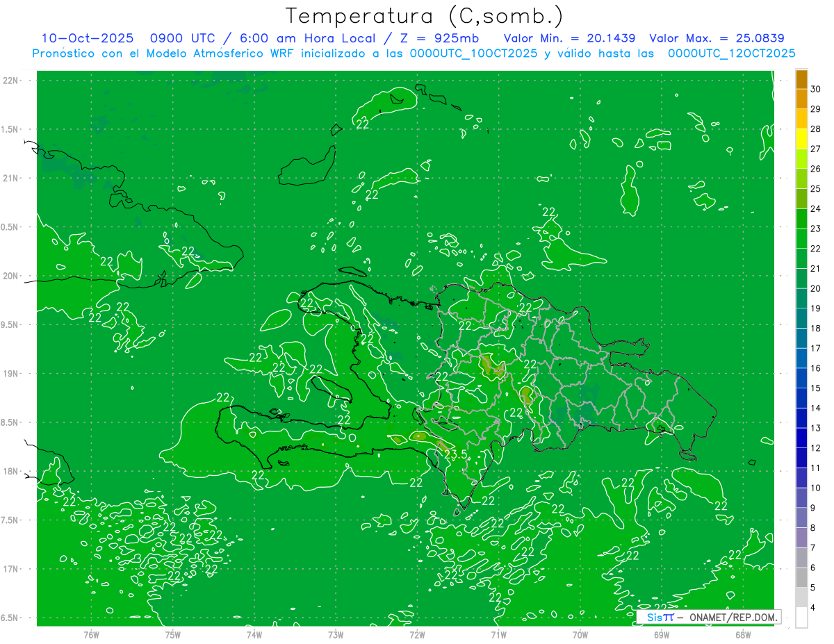Click the ONAMET/REP.DOM. attribution text
Viewport: 834px width, 644px height.
pyautogui.click(x=731, y=617)
